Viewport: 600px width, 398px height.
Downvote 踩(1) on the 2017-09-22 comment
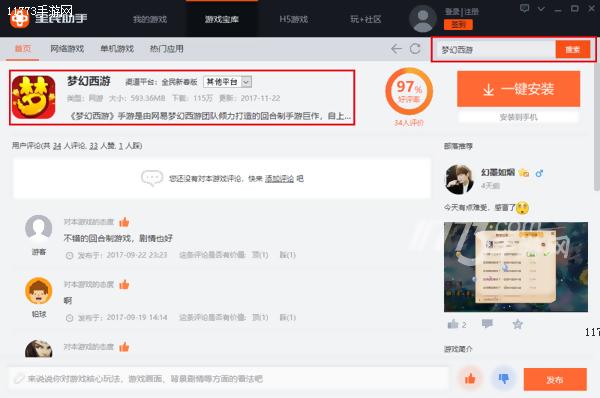coord(287,255)
